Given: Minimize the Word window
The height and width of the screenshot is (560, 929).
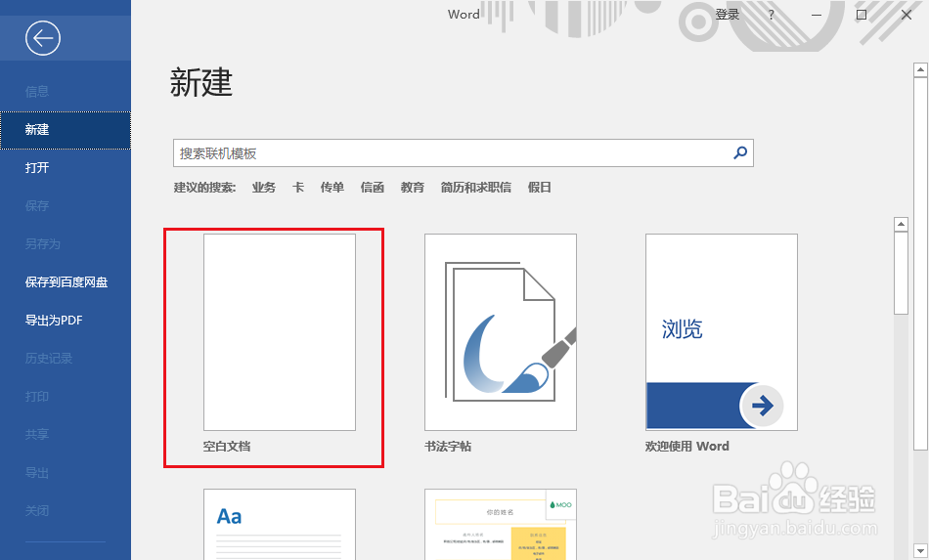Looking at the screenshot, I should 817,15.
